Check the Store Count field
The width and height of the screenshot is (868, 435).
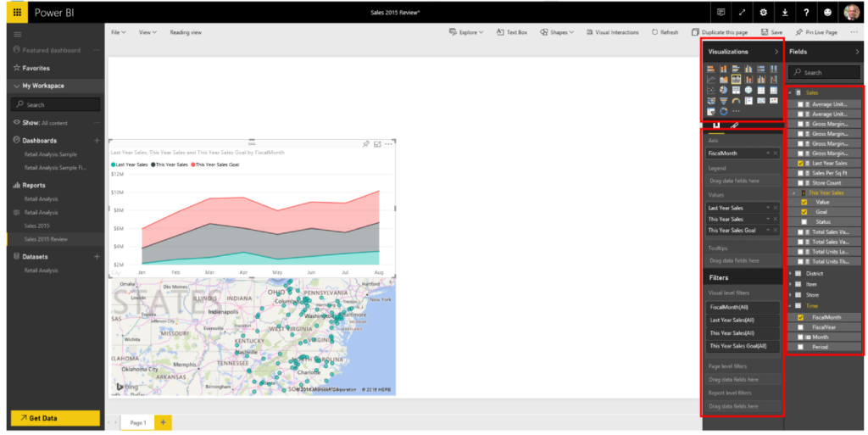tap(800, 182)
